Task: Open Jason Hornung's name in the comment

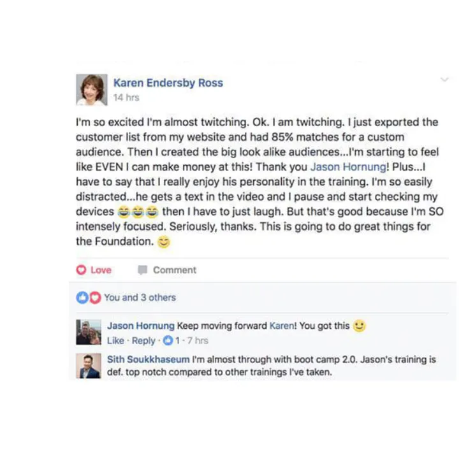Action: point(141,326)
